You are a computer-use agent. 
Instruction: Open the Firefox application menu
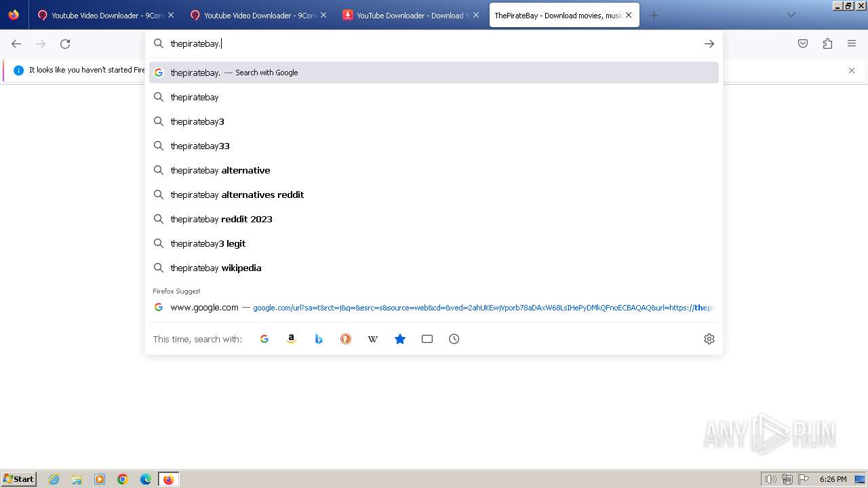tap(852, 43)
